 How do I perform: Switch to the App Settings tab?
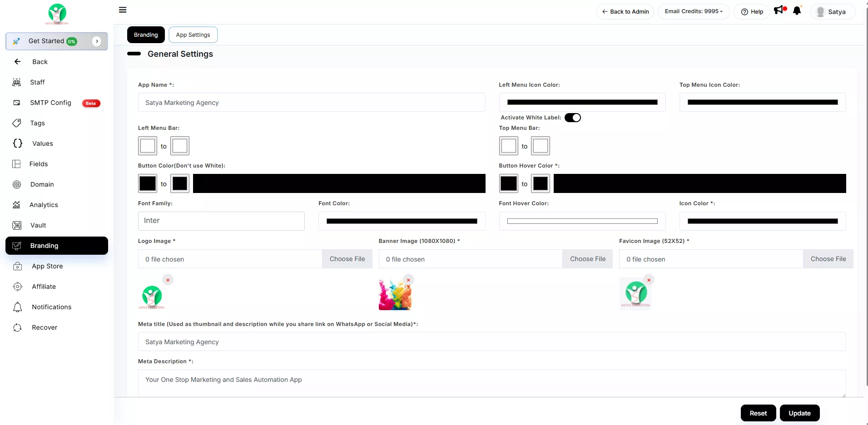coord(193,35)
